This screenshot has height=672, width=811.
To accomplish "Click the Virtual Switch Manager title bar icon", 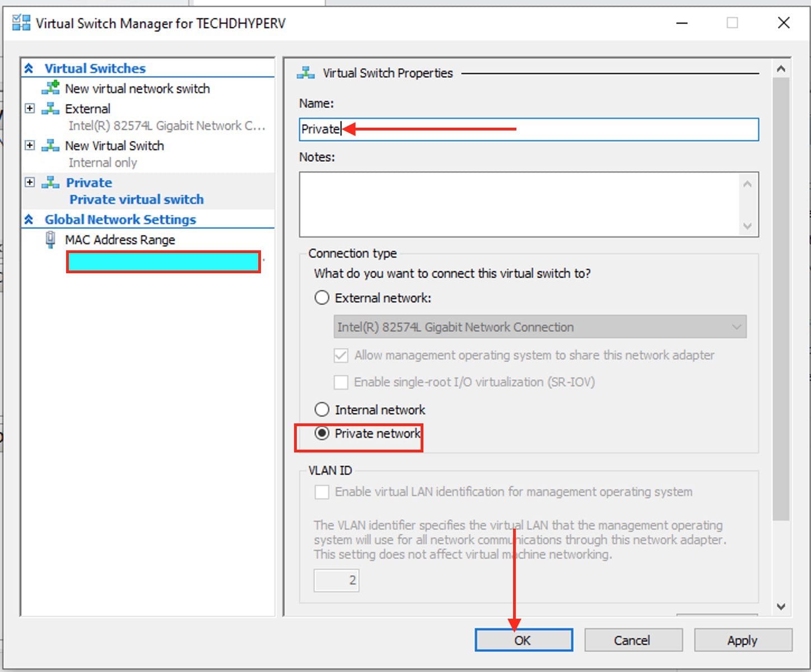I will point(21,23).
